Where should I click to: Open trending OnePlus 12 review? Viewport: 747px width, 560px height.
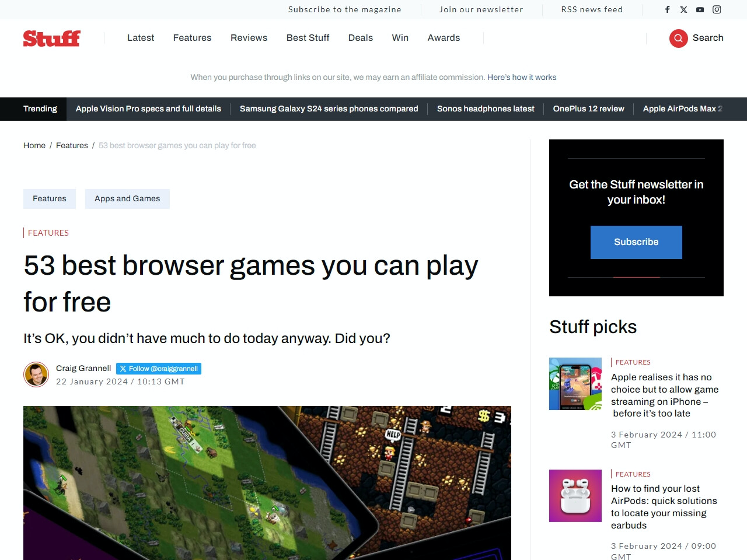point(589,108)
